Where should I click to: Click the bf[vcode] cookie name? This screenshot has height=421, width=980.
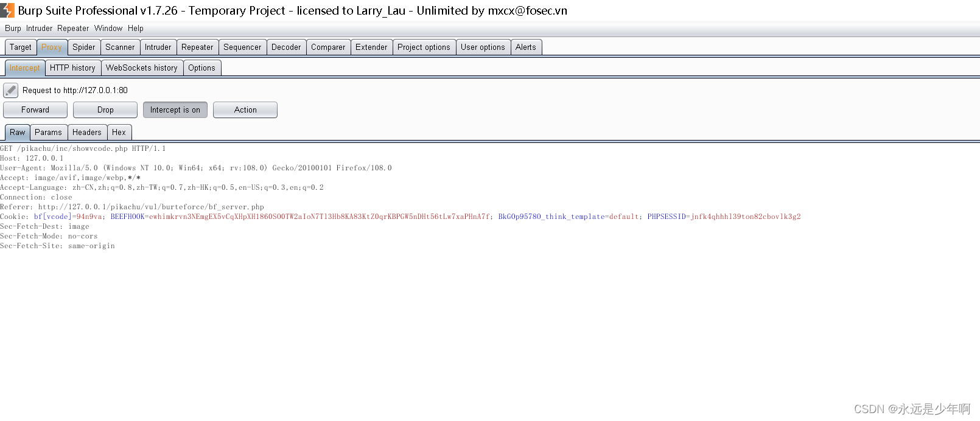(52, 217)
